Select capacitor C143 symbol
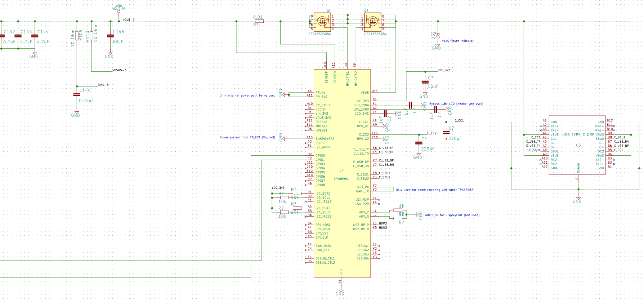Image resolution: width=644 pixels, height=302 pixels. 18,36
